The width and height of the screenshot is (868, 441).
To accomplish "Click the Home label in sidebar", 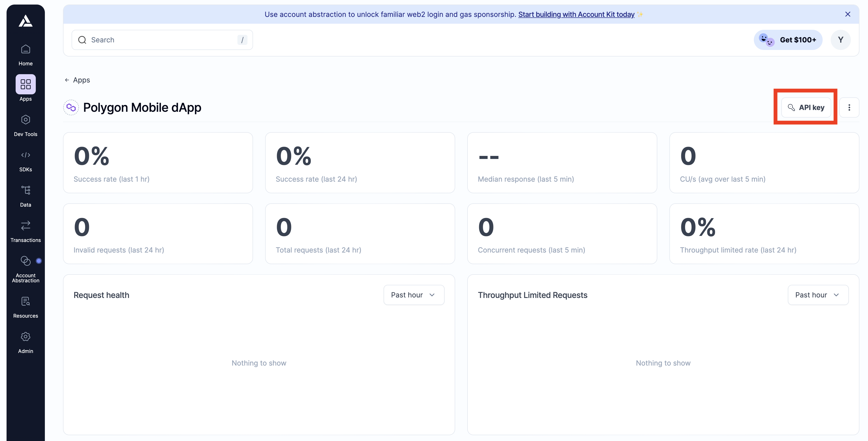I will coord(26,63).
